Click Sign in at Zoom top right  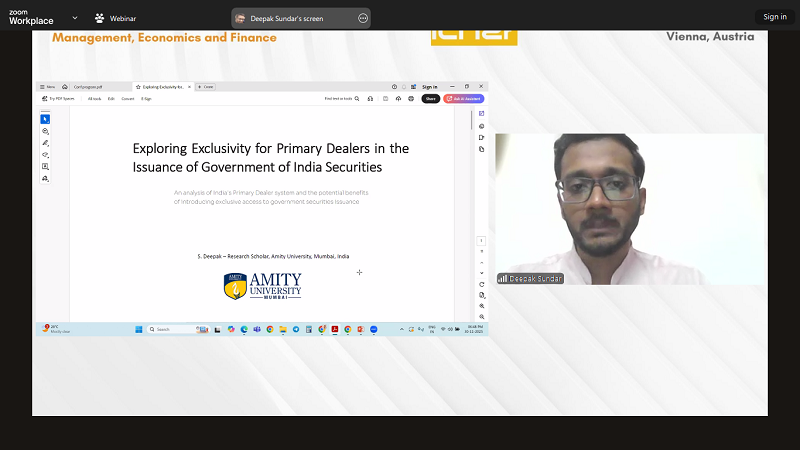click(774, 17)
